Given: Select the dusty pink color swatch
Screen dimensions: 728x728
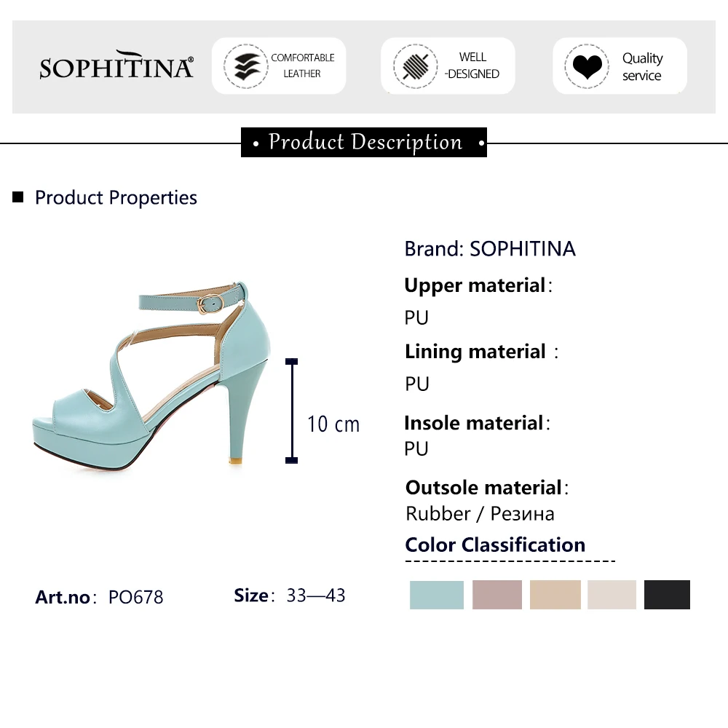Looking at the screenshot, I should coord(497,595).
